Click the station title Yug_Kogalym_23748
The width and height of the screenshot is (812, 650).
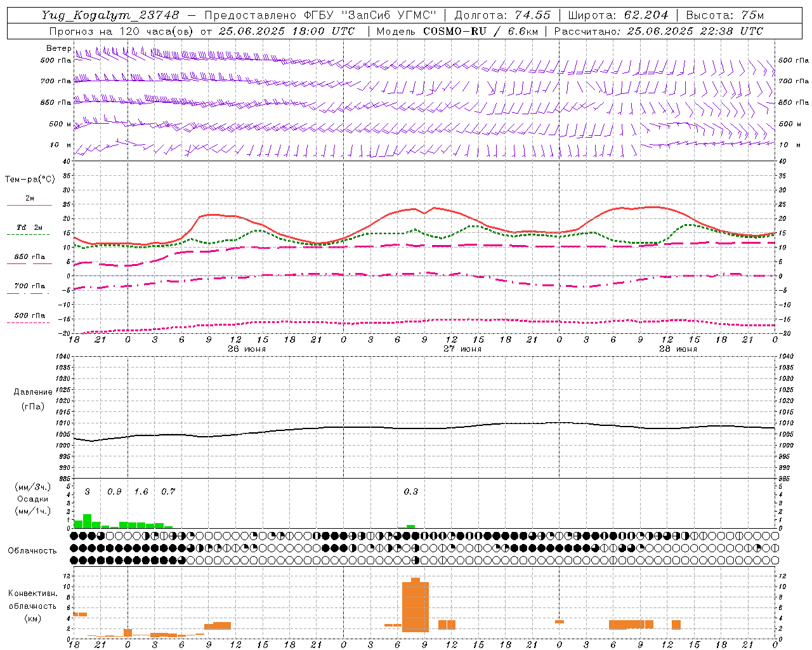tap(110, 15)
